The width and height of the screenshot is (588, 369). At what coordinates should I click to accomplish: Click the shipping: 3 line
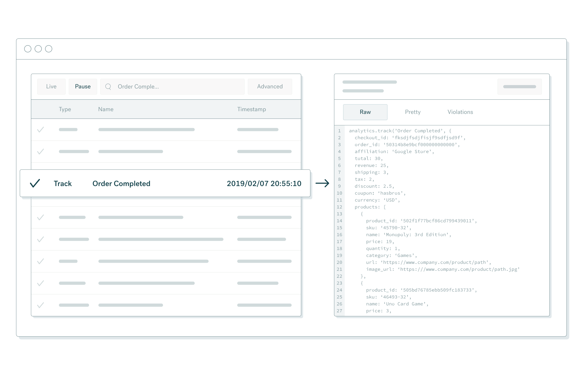pyautogui.click(x=371, y=172)
